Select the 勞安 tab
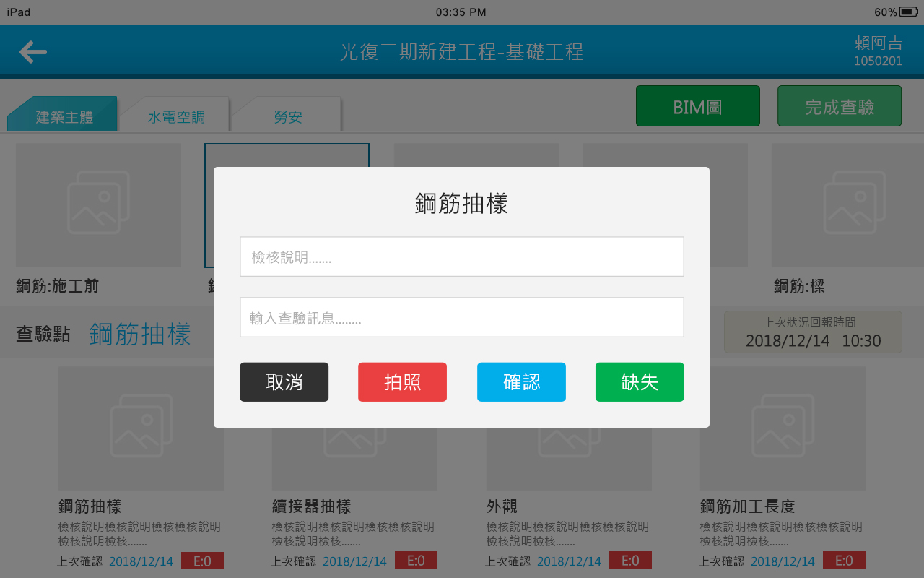Screen dimensions: 924x578 (288, 116)
